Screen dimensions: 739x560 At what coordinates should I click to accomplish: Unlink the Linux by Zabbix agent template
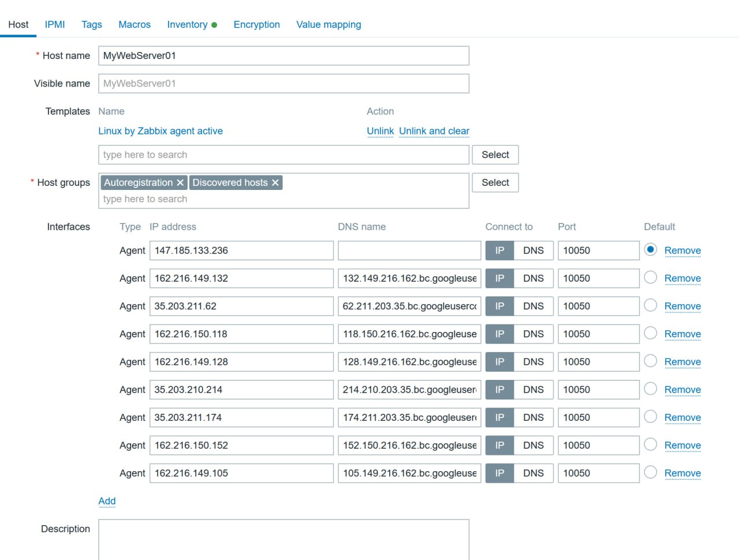(x=380, y=131)
